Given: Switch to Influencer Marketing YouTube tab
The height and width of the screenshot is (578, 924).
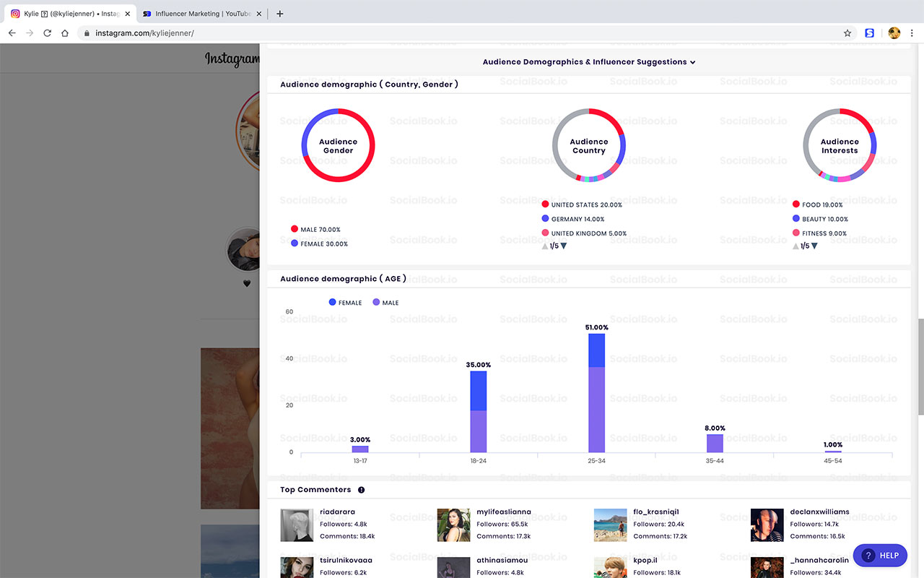Looking at the screenshot, I should point(202,14).
